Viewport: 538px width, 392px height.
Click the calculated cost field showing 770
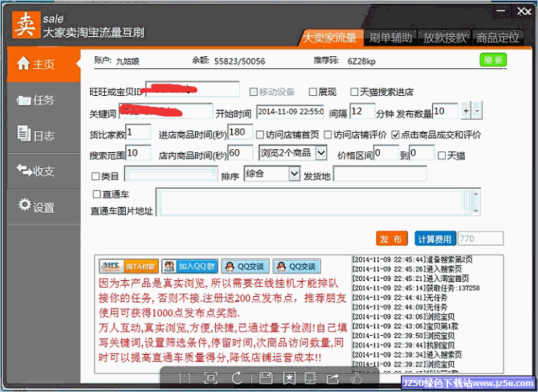coord(481,238)
